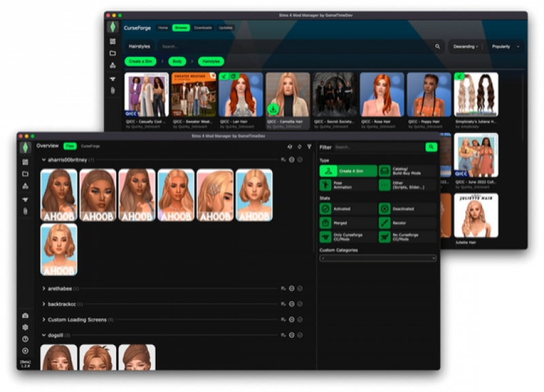544x392 pixels.
Task: Click the paperclip icon in front window sidebar
Action: pos(25,211)
